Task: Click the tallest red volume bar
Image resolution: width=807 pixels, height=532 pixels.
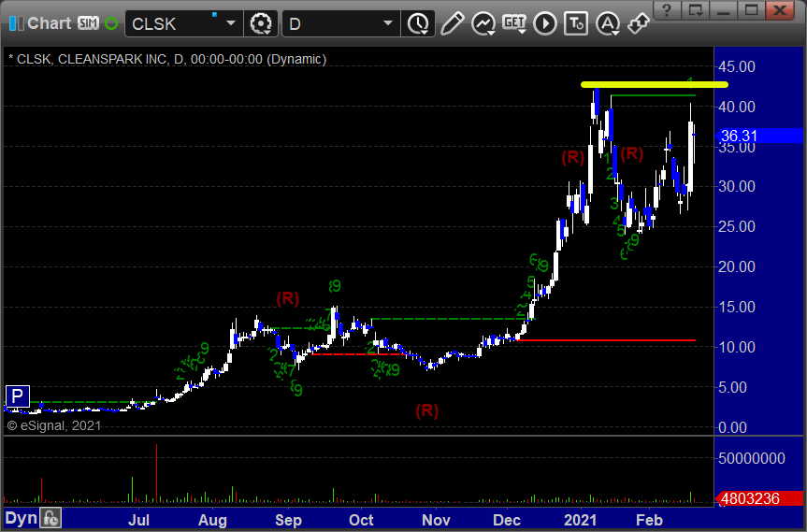Action: click(156, 473)
